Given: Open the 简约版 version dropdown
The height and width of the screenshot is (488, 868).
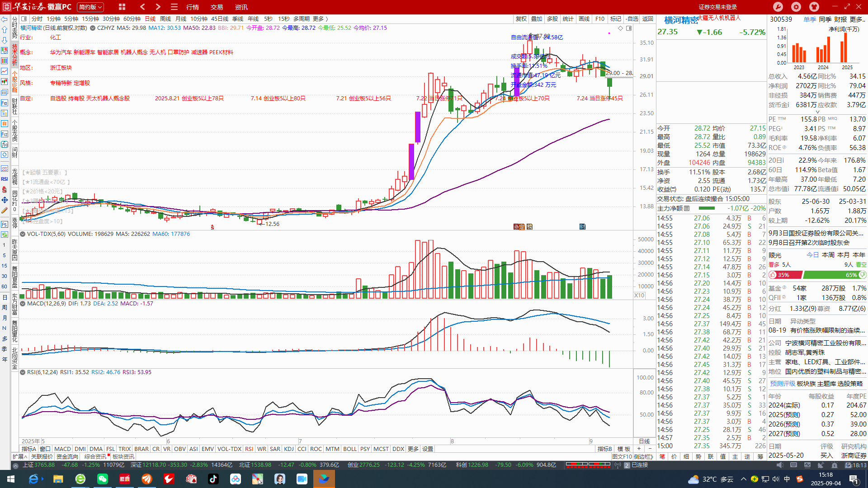Looking at the screenshot, I should tap(90, 7).
